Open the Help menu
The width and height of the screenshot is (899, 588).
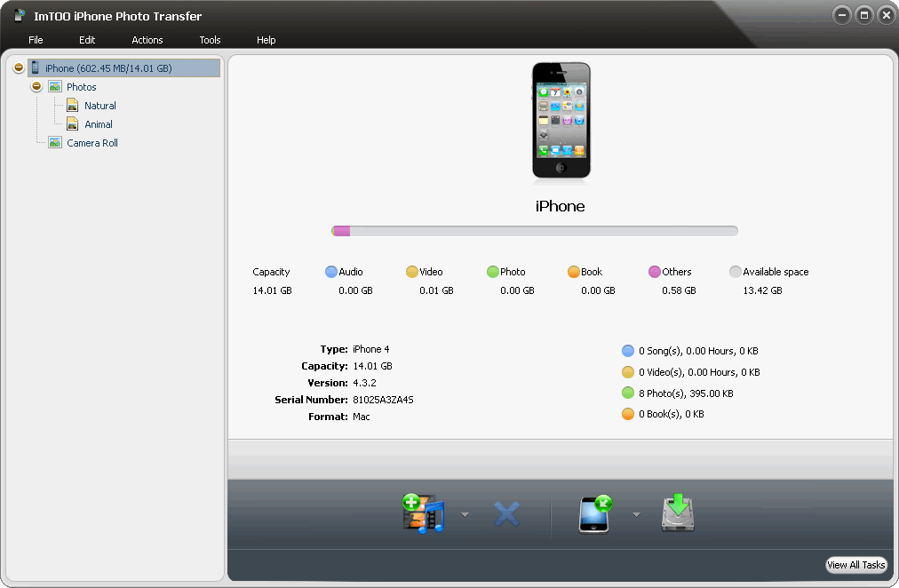click(x=266, y=40)
